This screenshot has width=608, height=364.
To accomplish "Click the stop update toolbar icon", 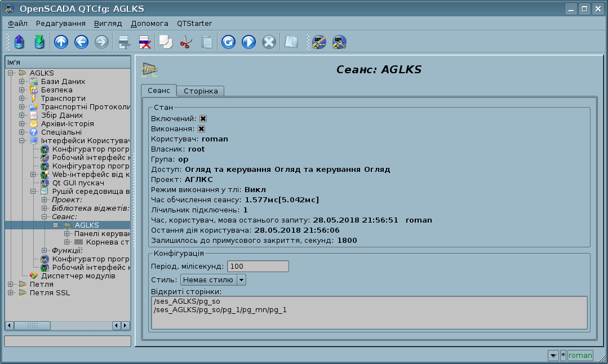I will [x=269, y=42].
